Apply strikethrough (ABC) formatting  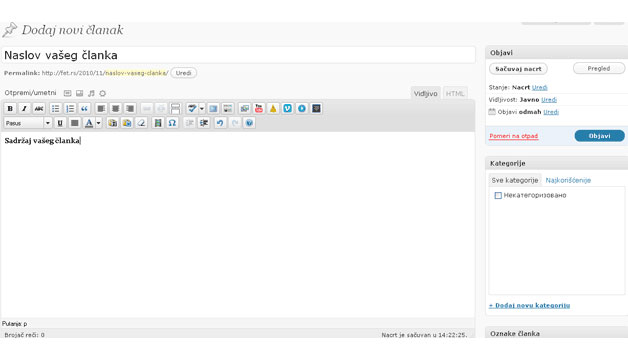pos(39,109)
